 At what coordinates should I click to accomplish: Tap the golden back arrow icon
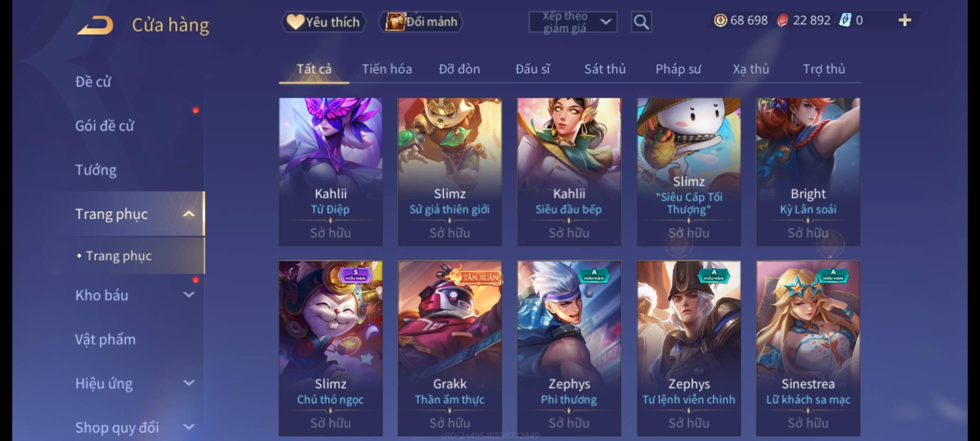coord(95,25)
